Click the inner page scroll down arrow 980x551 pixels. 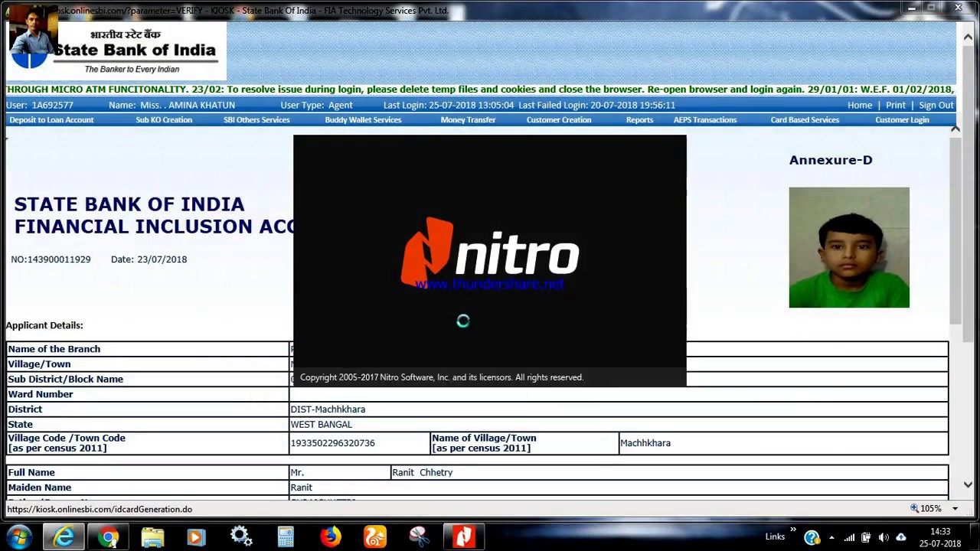968,484
